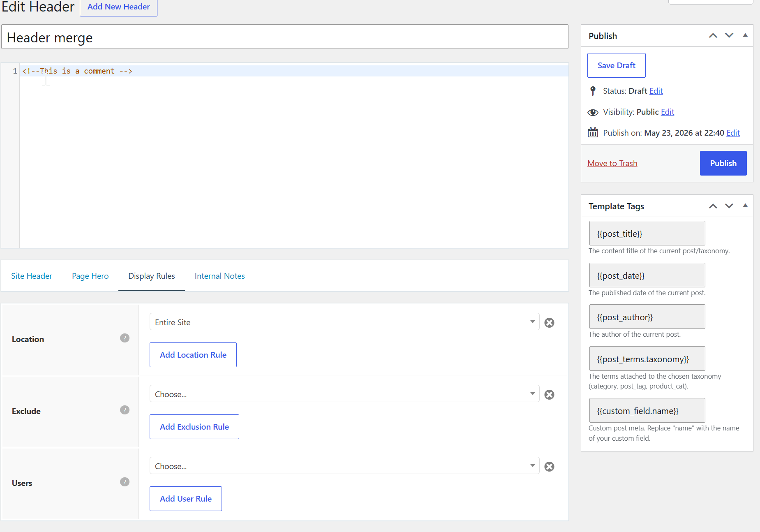Click the Status pin icon
Screen dimensions: 760x532
(593, 91)
